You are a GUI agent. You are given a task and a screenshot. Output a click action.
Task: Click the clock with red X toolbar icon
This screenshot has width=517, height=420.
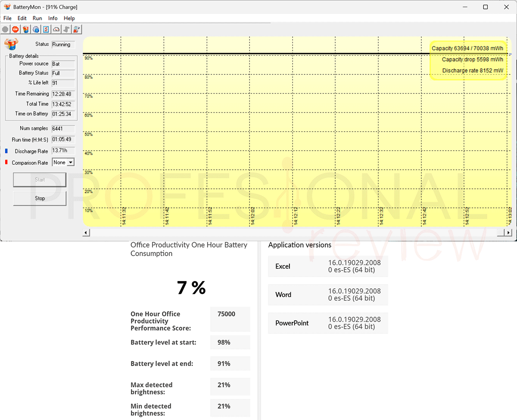point(77,29)
